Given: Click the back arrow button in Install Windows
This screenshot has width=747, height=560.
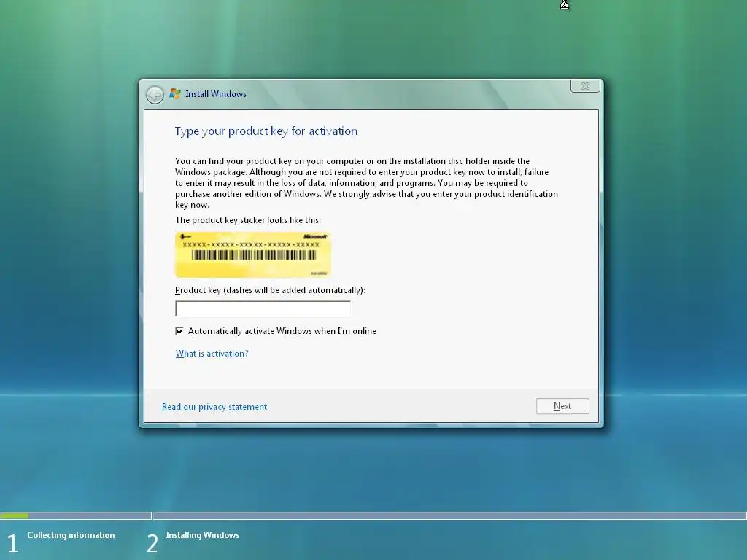Looking at the screenshot, I should (155, 95).
